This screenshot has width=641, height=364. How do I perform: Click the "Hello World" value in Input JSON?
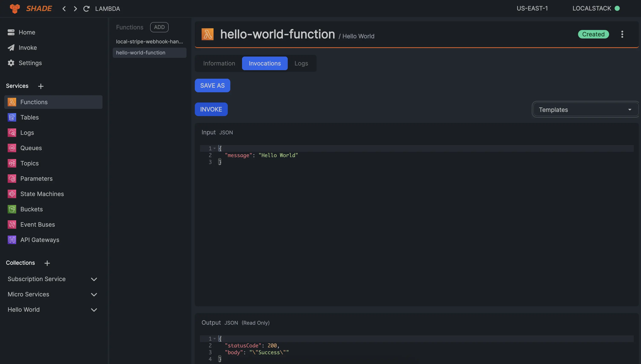coord(278,155)
